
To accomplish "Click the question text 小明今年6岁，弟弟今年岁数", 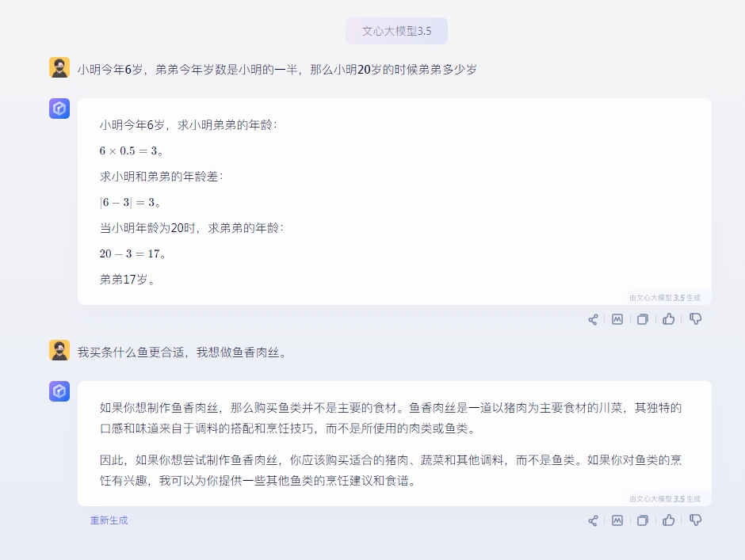I will tap(277, 70).
